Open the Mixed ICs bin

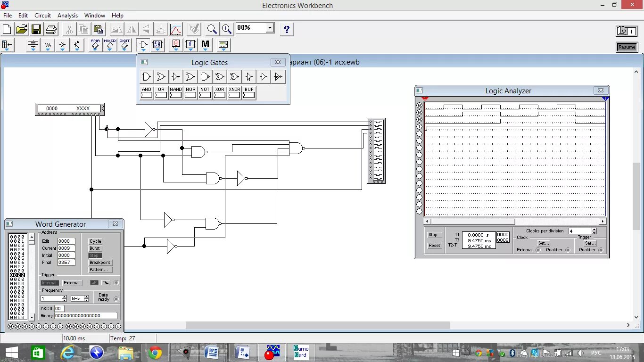[110, 45]
